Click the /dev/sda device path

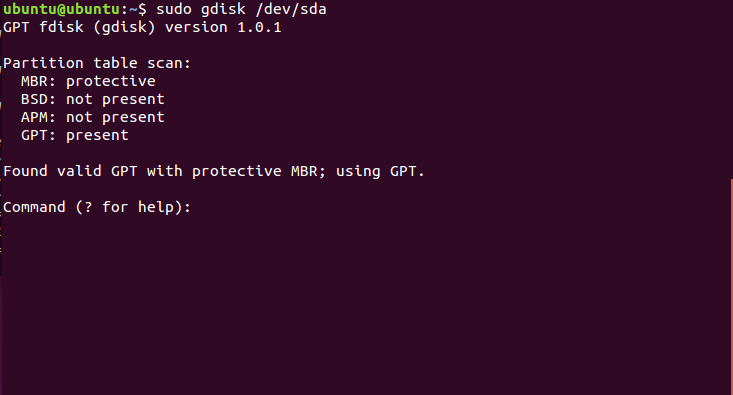point(291,9)
